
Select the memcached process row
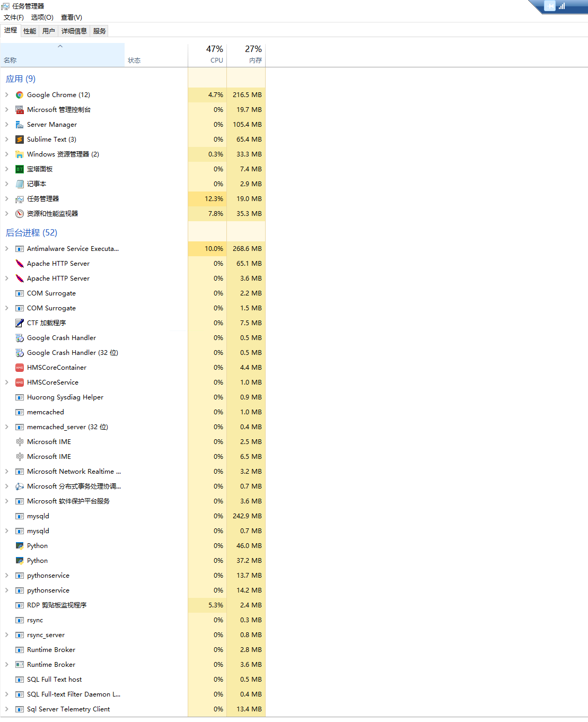pos(133,412)
